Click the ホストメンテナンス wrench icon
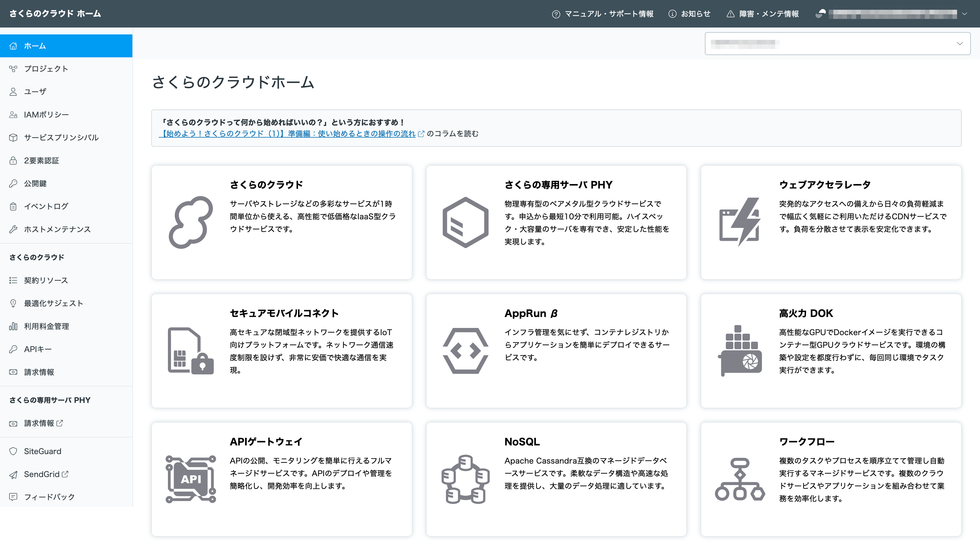980x555 pixels. click(x=13, y=229)
